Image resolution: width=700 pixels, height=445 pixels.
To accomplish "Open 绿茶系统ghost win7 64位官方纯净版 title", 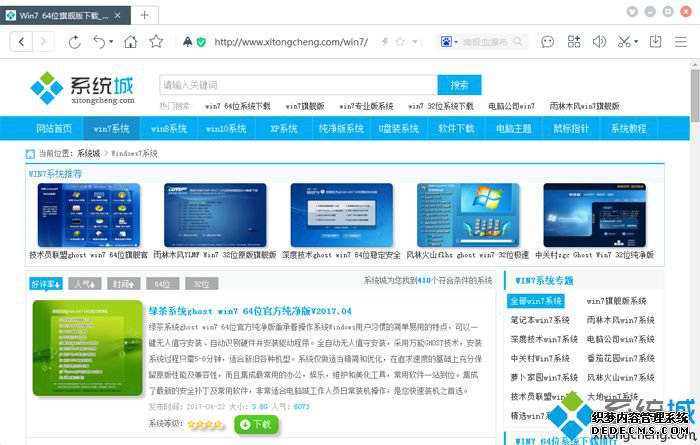I will click(x=250, y=311).
